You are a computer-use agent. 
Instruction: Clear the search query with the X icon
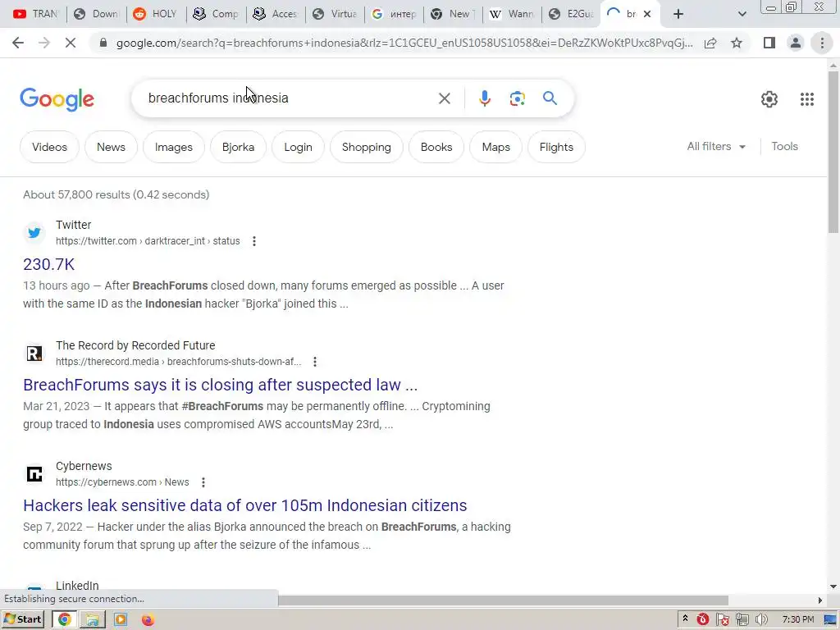[x=444, y=98]
